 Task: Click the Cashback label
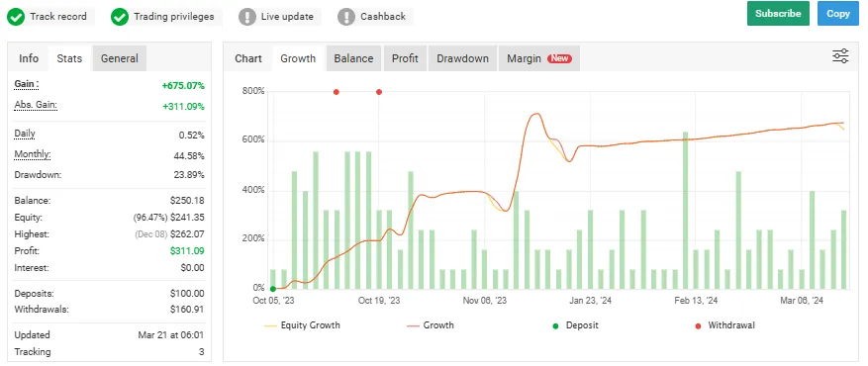[383, 17]
